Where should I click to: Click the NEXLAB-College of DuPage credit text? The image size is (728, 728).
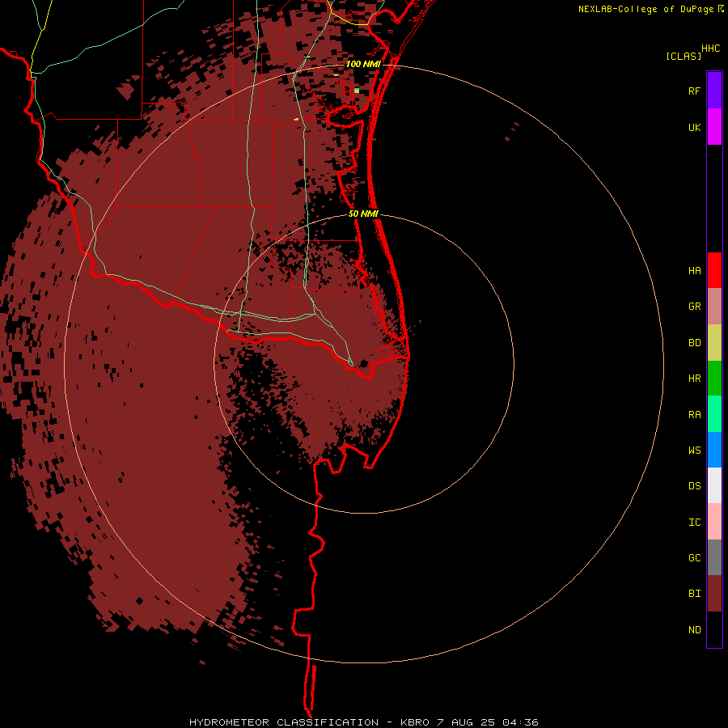pyautogui.click(x=645, y=9)
